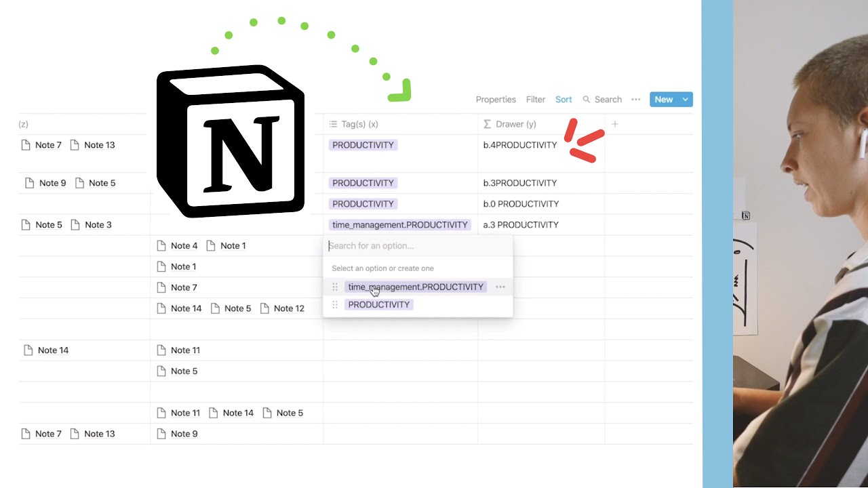Image resolution: width=868 pixels, height=488 pixels.
Task: Add a new property with the plus icon
Action: (615, 124)
